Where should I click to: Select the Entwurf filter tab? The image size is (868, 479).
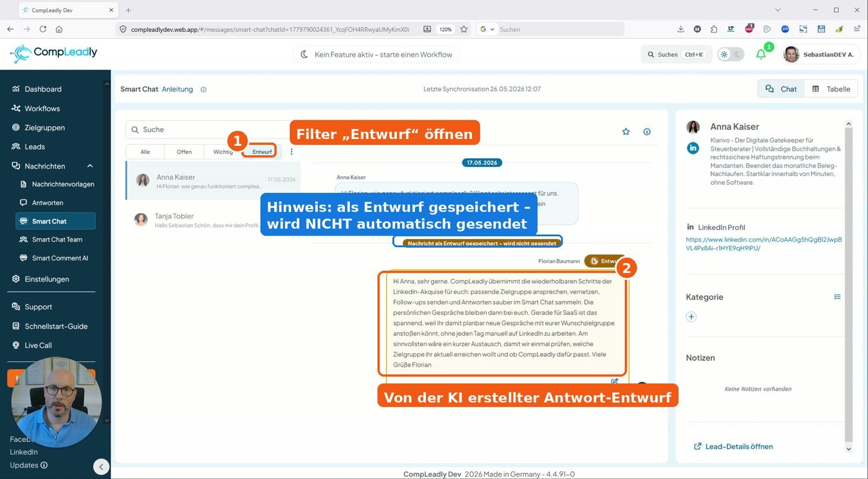262,152
